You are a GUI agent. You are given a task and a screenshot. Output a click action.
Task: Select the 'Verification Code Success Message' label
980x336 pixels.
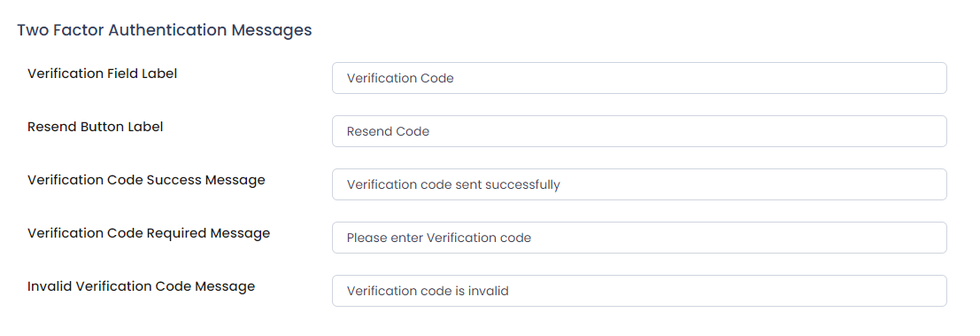pyautogui.click(x=146, y=180)
